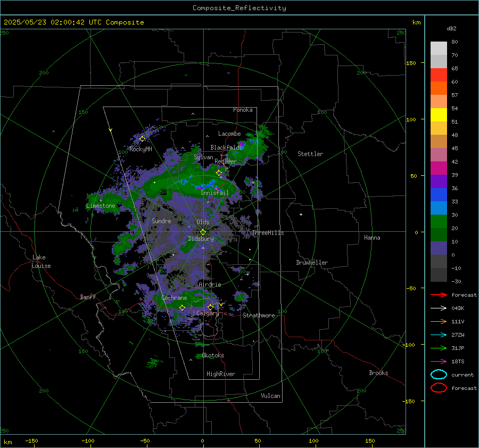Click the Sylvan label

(x=203, y=157)
